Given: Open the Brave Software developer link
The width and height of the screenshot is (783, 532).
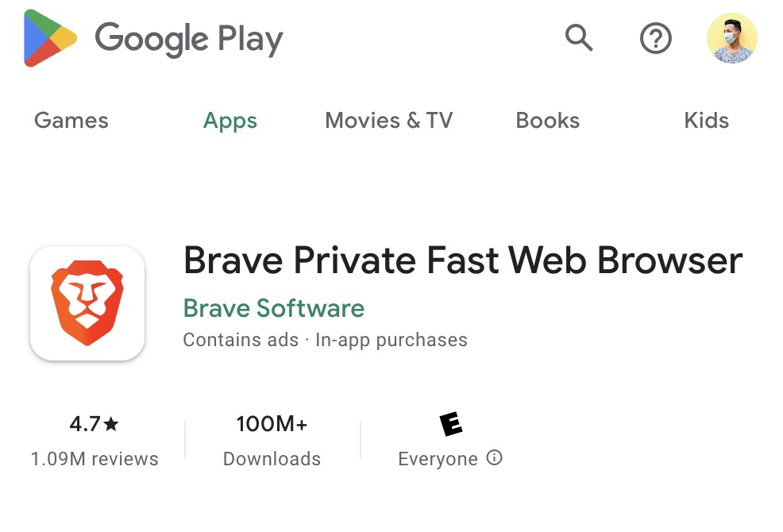Looking at the screenshot, I should [x=274, y=308].
